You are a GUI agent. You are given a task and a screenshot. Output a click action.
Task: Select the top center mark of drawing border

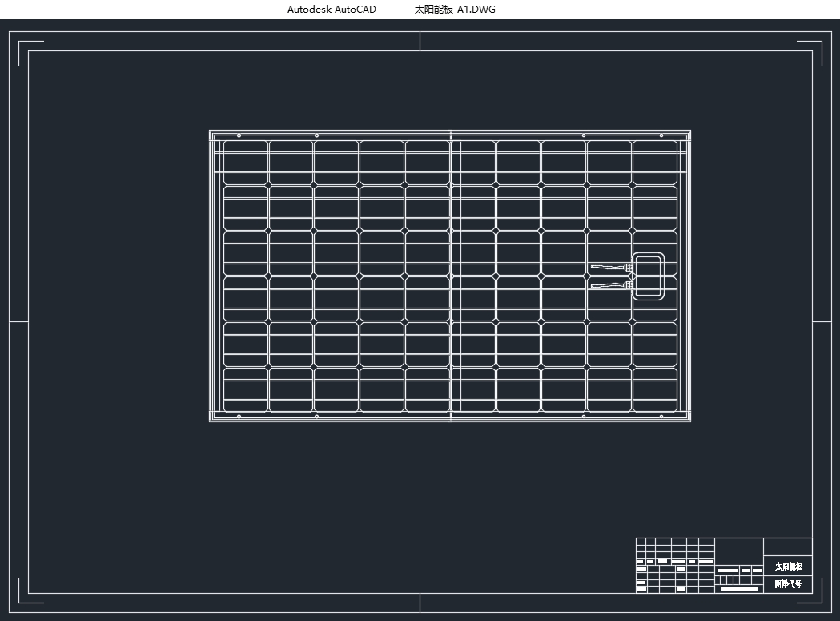(x=420, y=41)
